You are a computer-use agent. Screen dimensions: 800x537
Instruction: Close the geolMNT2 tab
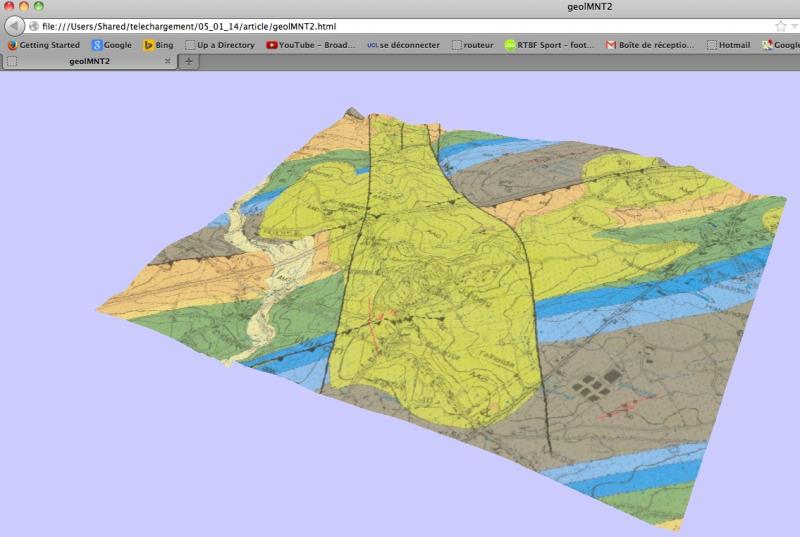tap(167, 61)
